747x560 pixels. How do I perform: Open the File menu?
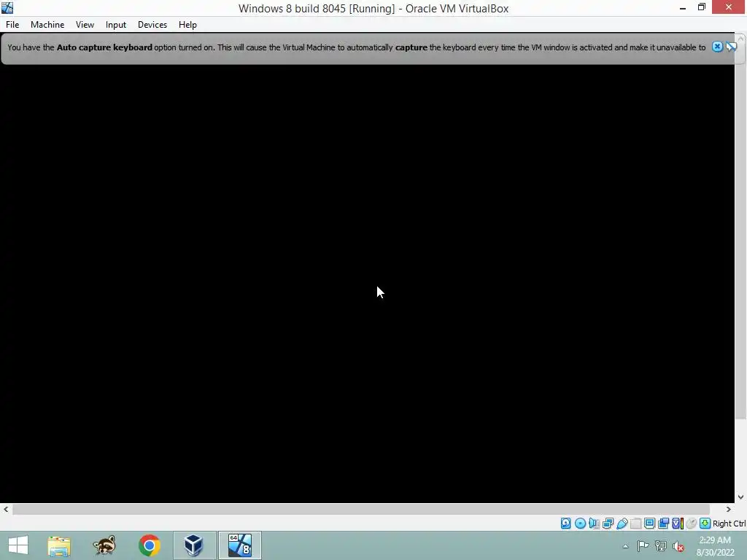(12, 25)
